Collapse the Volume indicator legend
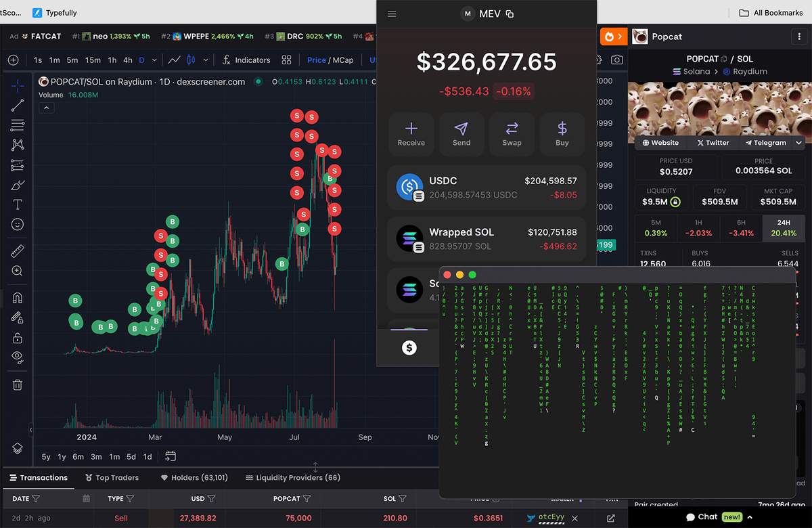 point(47,108)
